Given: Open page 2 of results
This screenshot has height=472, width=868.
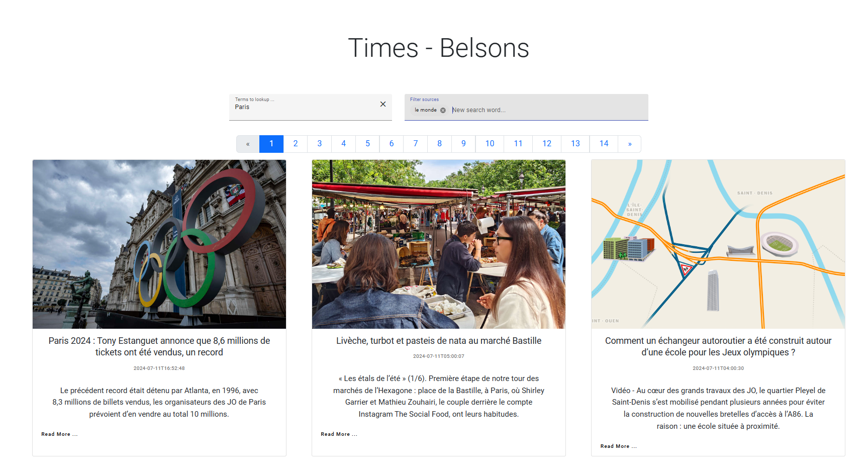Looking at the screenshot, I should (x=296, y=144).
